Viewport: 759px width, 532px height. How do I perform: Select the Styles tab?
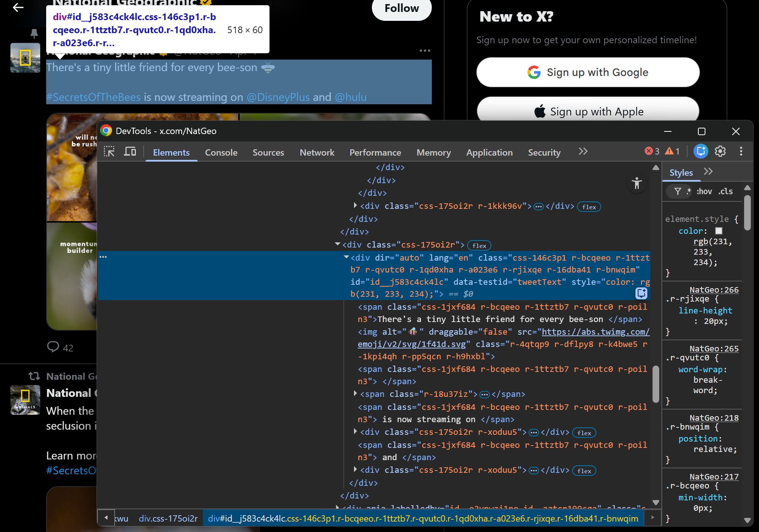[x=681, y=173]
